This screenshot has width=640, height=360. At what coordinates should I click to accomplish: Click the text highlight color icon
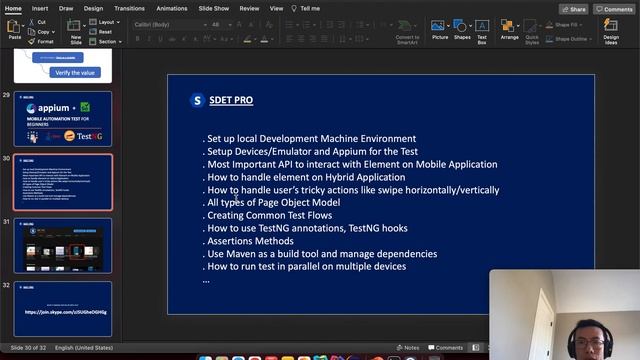[x=247, y=39]
